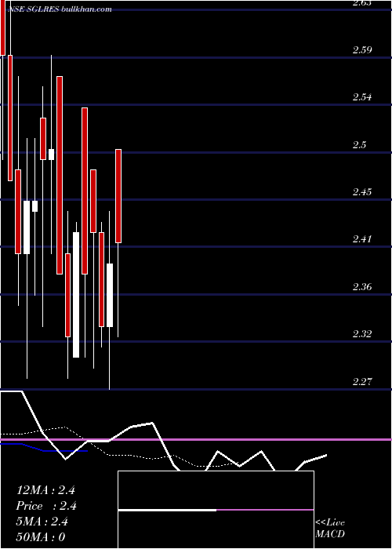Select the last red candlestick near 2.5
Image resolution: width=392 pixels, height=549 pixels.
[x=118, y=196]
